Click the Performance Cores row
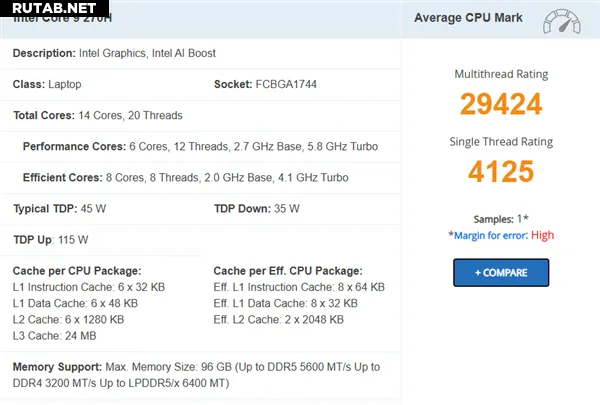Image resolution: width=600 pixels, height=405 pixels. pos(200,147)
